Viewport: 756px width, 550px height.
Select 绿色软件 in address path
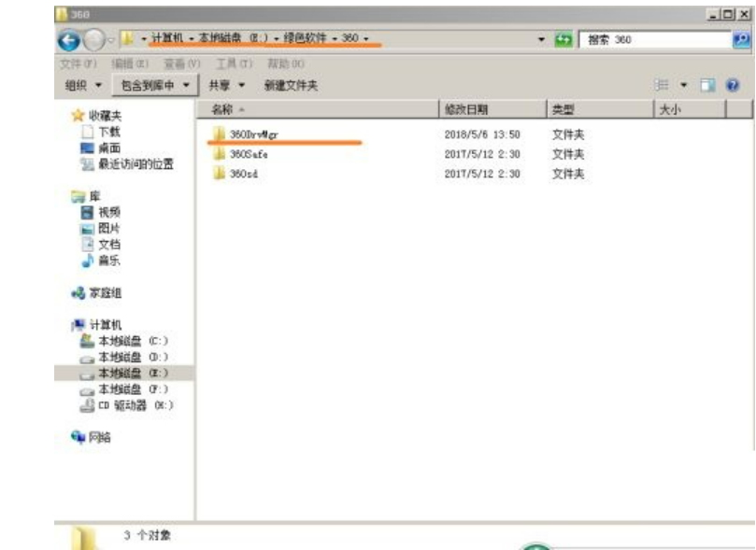tap(305, 37)
